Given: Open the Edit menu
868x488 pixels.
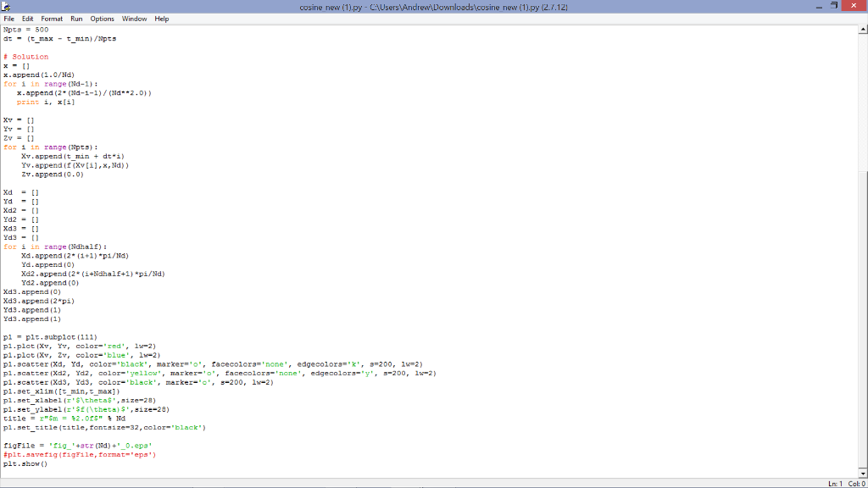Looking at the screenshot, I should pyautogui.click(x=26, y=18).
